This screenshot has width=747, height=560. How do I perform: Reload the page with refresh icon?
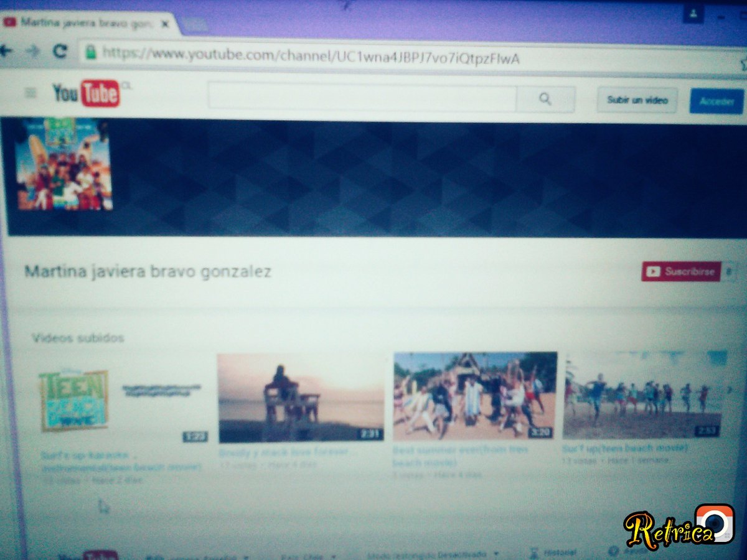pos(60,52)
